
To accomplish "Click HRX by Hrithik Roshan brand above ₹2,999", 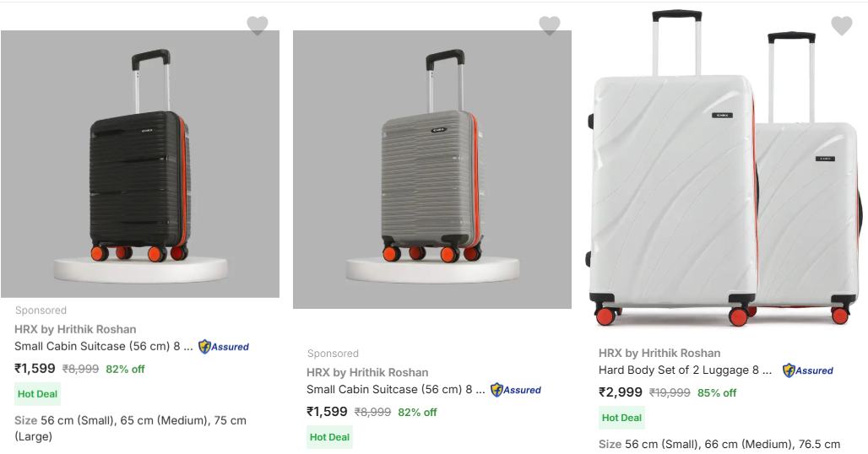I will 659,353.
